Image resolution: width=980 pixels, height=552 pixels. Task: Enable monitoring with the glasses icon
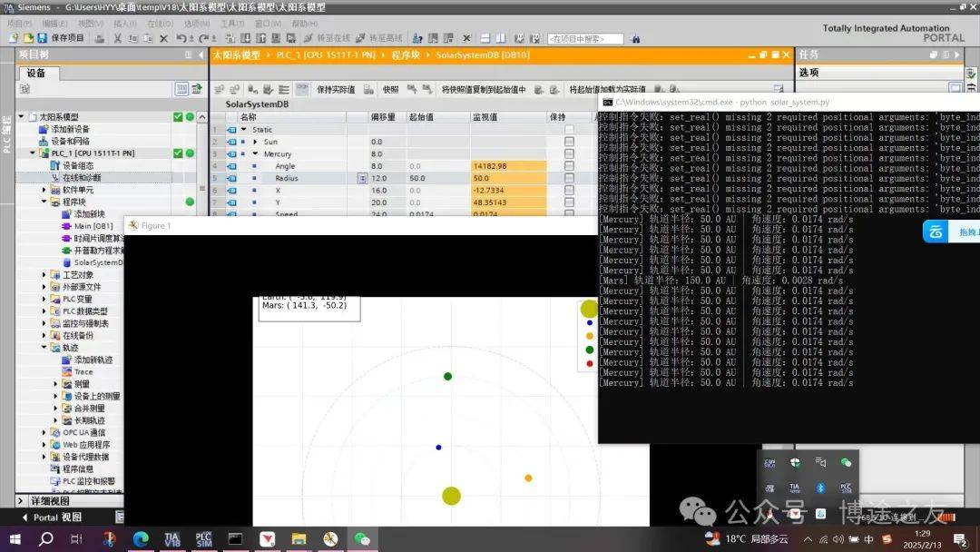[x=301, y=89]
